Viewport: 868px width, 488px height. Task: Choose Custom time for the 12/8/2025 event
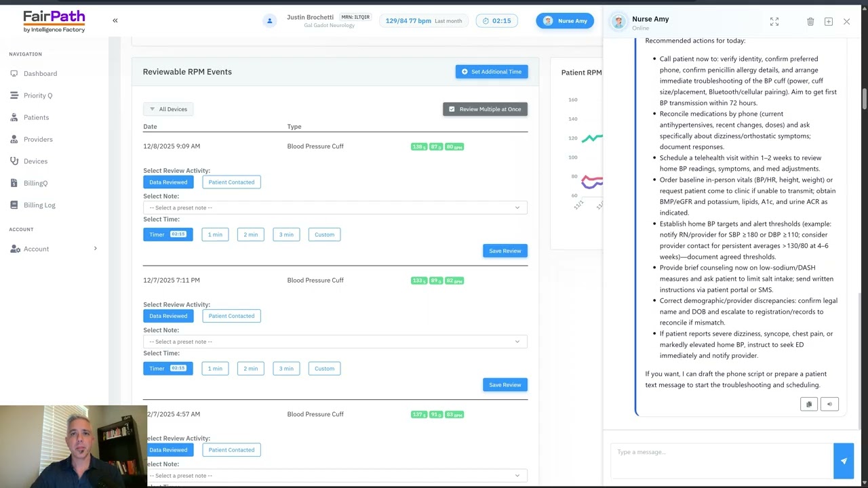(x=324, y=235)
